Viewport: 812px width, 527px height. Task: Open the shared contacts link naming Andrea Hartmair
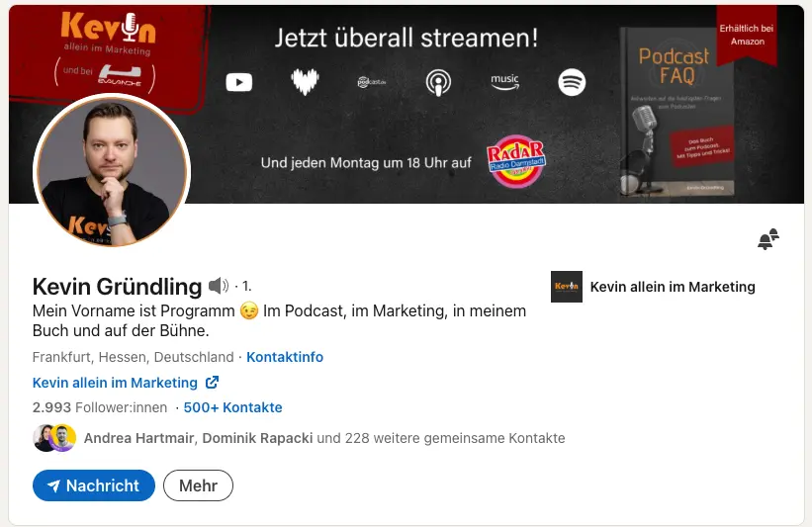(324, 438)
